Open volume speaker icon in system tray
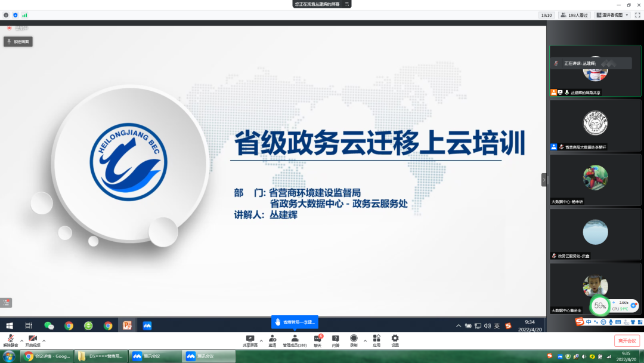 coord(584,356)
